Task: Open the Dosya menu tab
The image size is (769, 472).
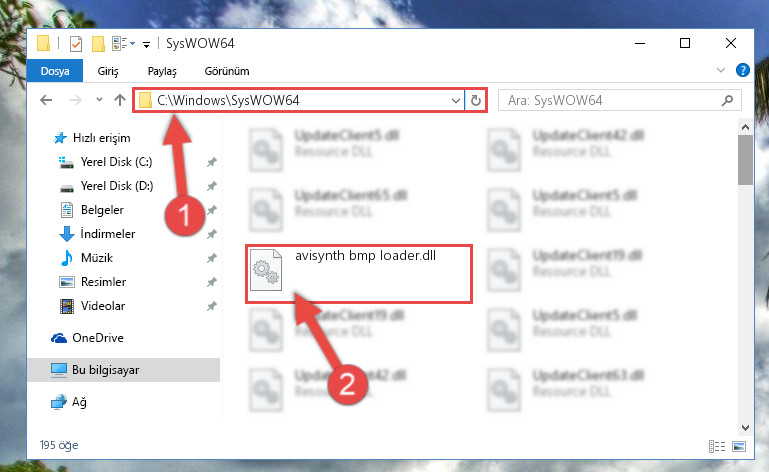Action: (55, 71)
